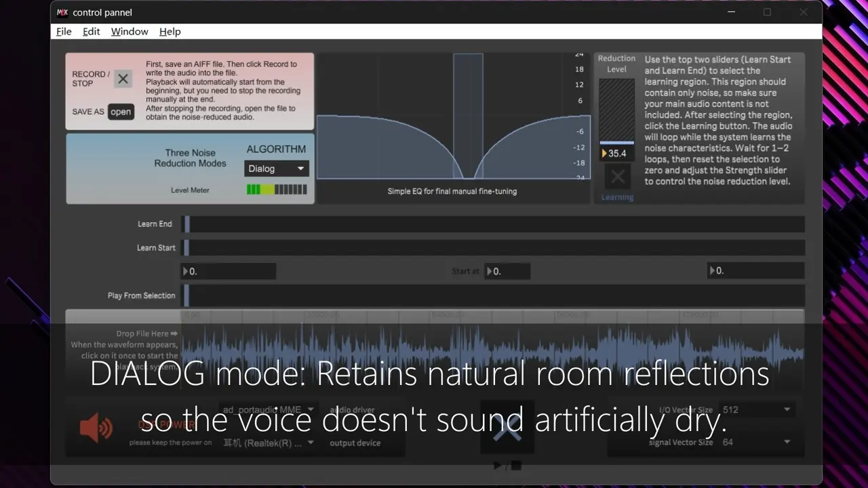
Task: Click the Level Meter label
Action: tap(190, 190)
